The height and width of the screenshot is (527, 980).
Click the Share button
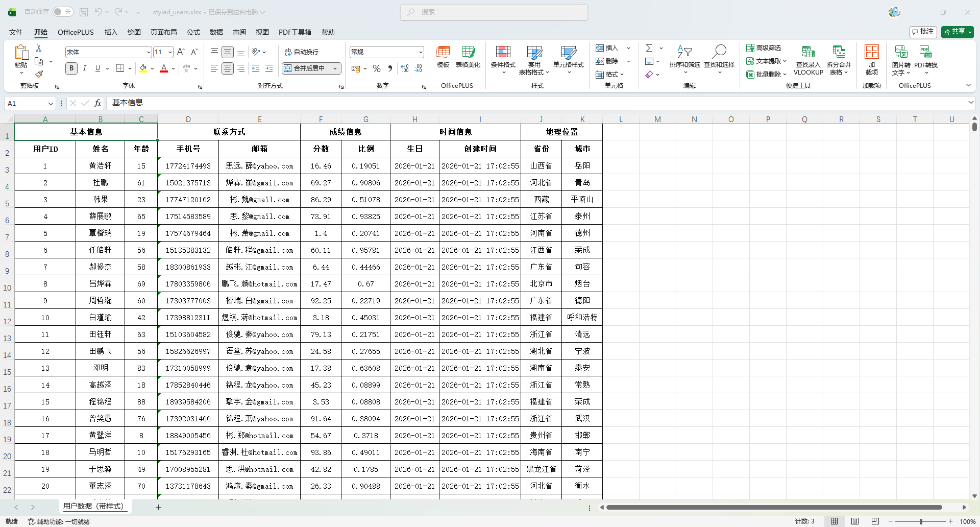(957, 32)
